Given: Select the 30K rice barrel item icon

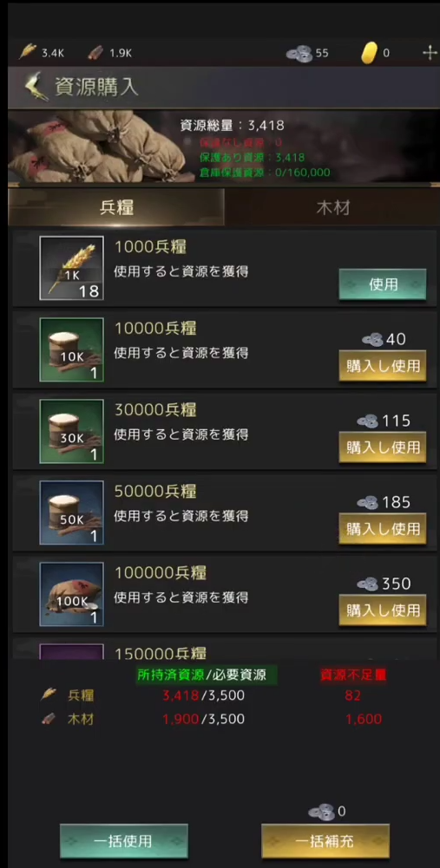Looking at the screenshot, I should [71, 431].
